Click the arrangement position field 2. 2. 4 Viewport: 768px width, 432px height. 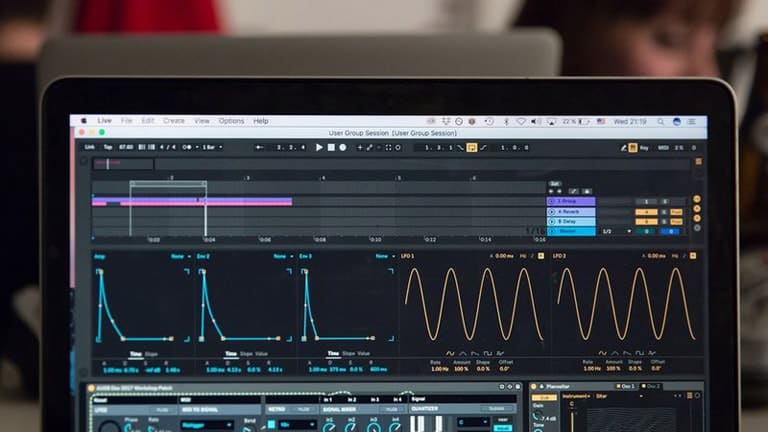(290, 147)
